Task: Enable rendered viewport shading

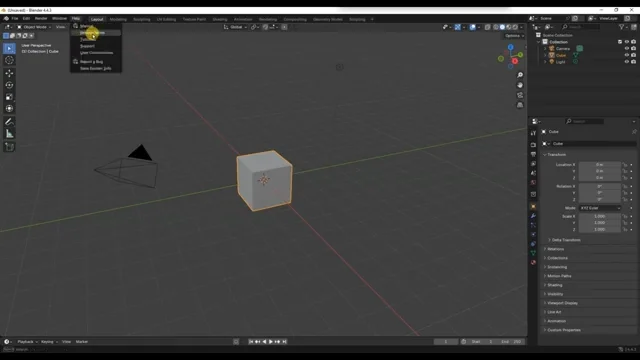Action: (515, 27)
